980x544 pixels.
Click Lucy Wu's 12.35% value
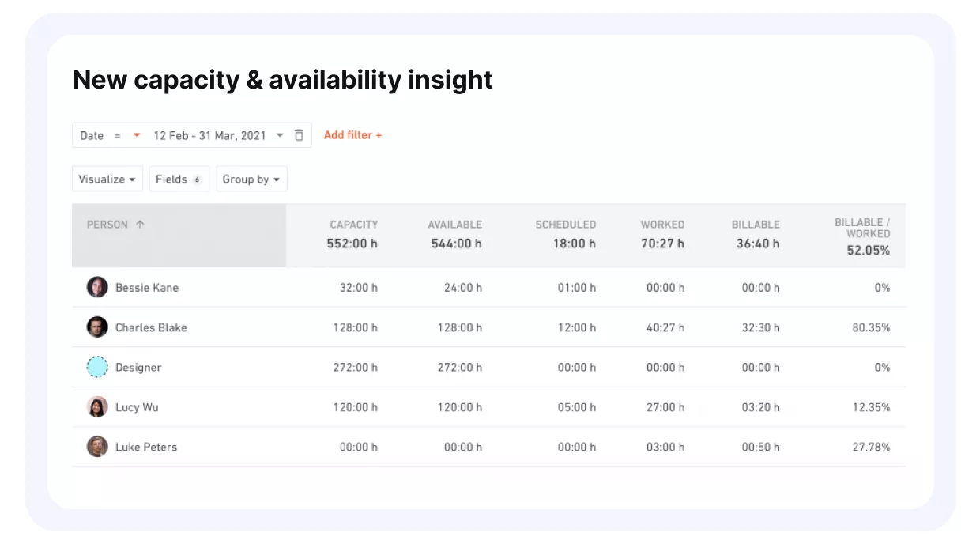click(871, 407)
